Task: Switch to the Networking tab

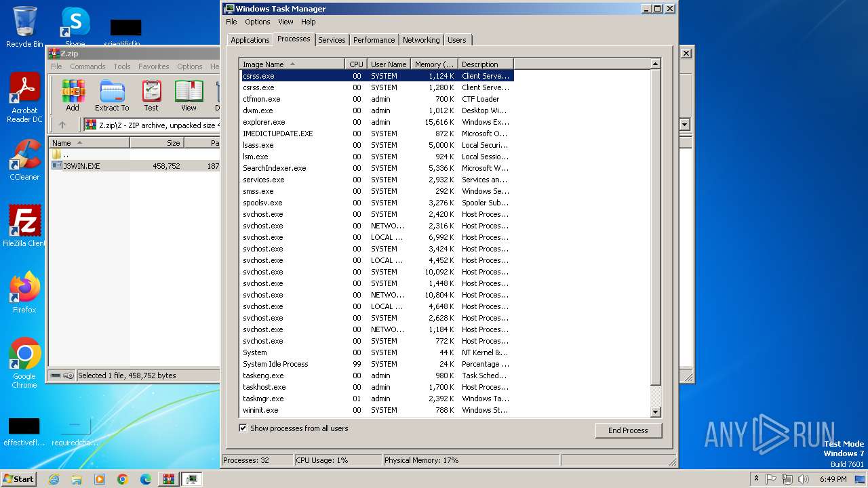Action: click(421, 40)
